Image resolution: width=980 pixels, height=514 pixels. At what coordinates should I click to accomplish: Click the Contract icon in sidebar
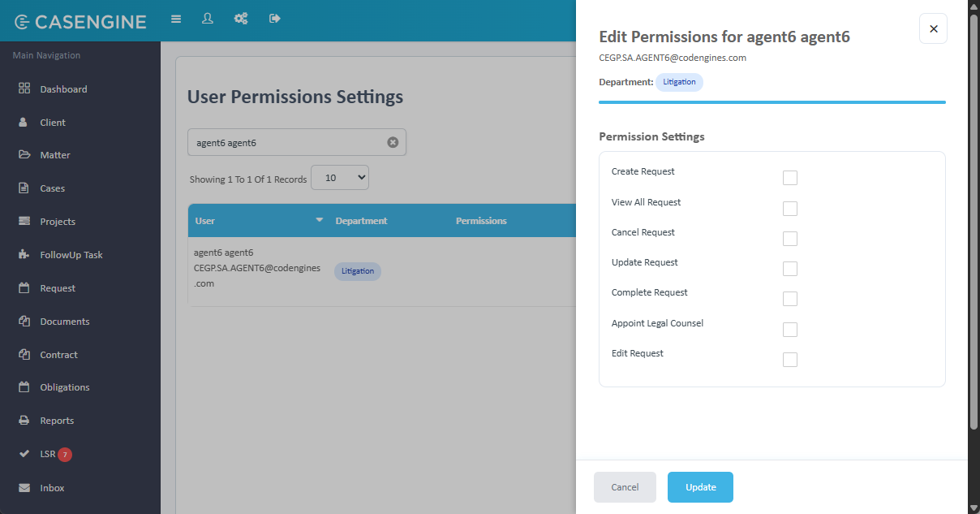click(x=24, y=354)
